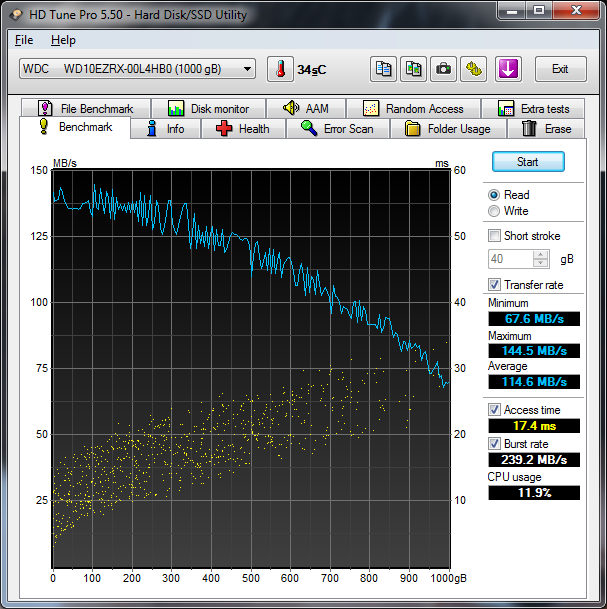Click the purple down arrow icon
The width and height of the screenshot is (607, 609).
508,69
